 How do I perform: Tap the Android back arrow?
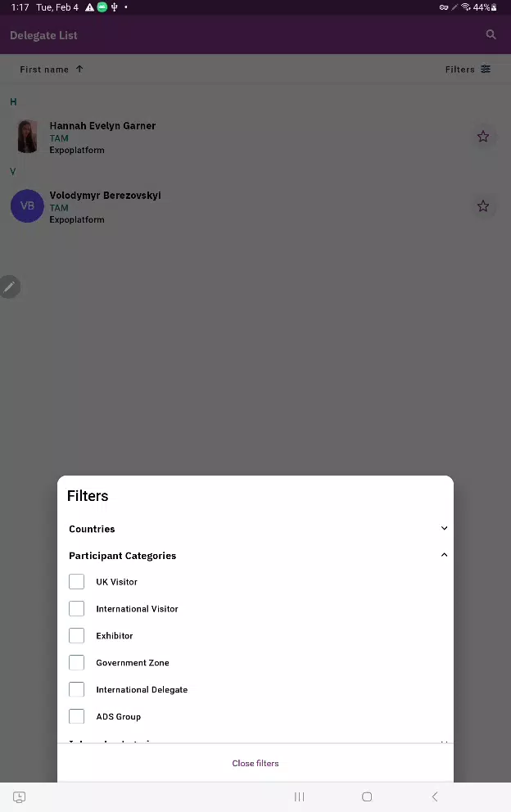pyautogui.click(x=435, y=796)
